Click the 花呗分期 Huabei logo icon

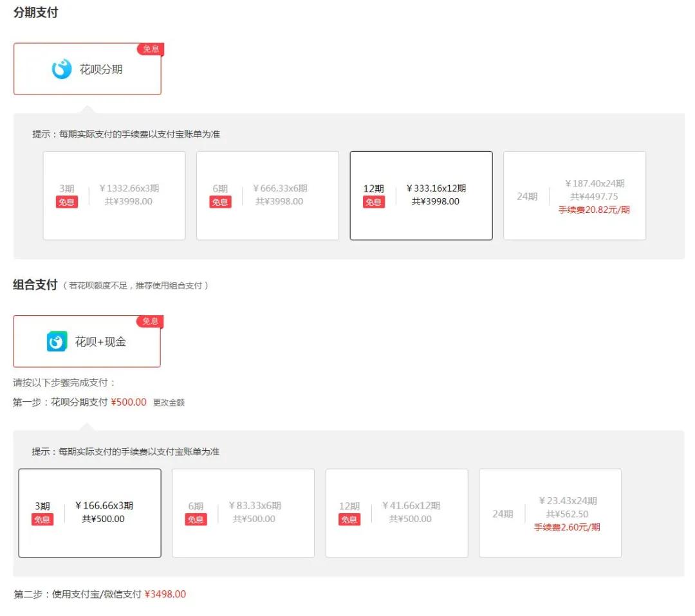[61, 69]
